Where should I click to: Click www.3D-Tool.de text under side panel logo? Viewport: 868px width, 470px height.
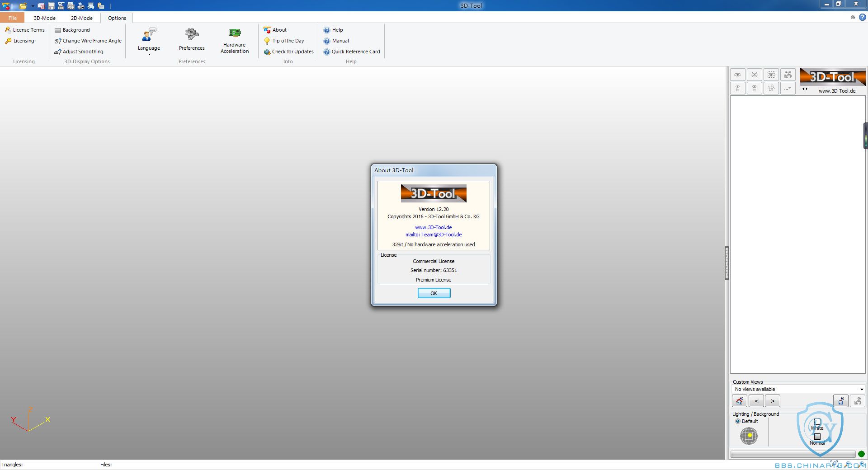coord(837,91)
